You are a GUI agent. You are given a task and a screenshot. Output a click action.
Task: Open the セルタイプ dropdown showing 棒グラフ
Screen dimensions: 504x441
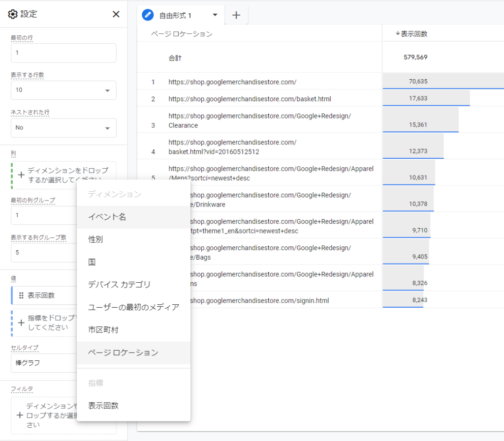pyautogui.click(x=44, y=363)
